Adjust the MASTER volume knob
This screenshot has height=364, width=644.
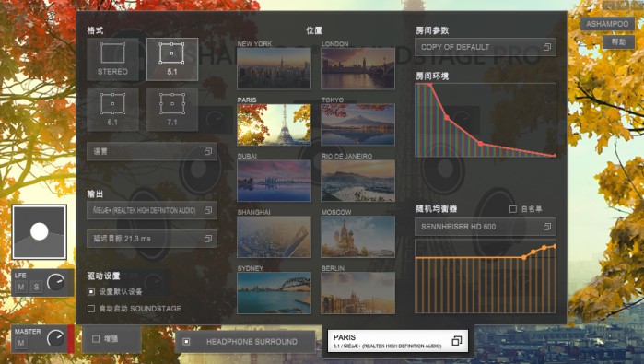(x=55, y=338)
